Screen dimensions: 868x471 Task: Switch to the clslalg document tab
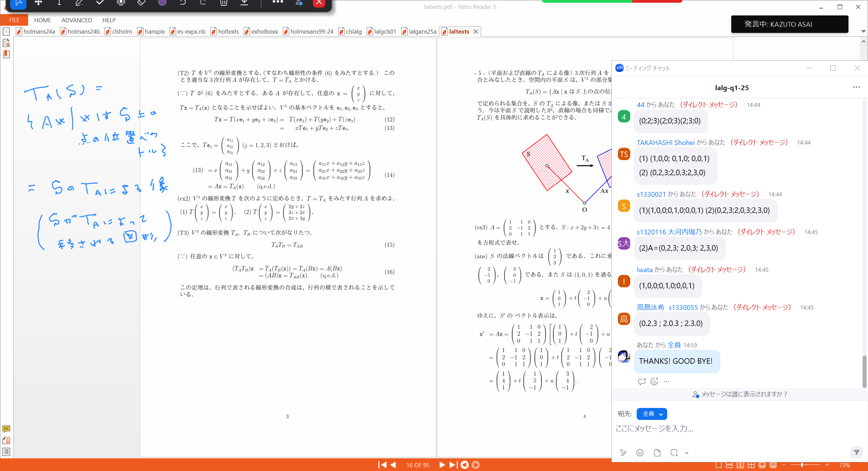(x=350, y=32)
